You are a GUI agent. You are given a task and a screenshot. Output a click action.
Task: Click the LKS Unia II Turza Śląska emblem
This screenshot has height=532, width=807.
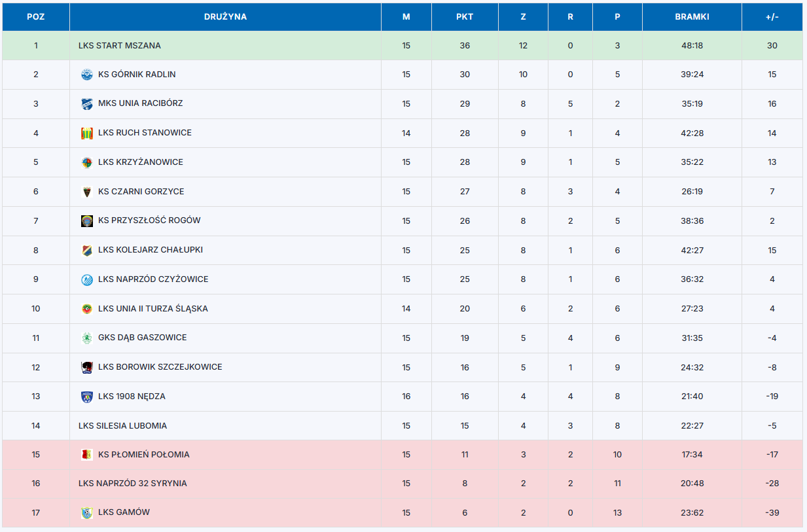coord(86,309)
